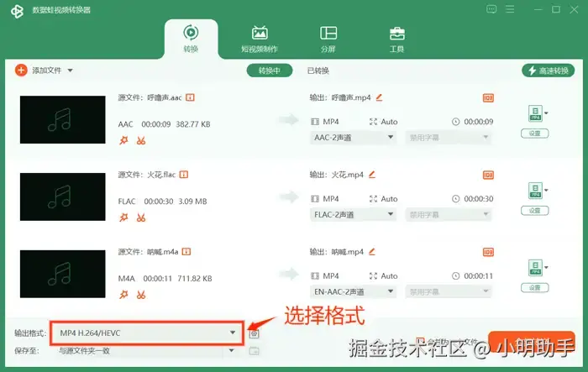Click settings icon beside output format box
This screenshot has height=372, width=588.
tap(254, 333)
